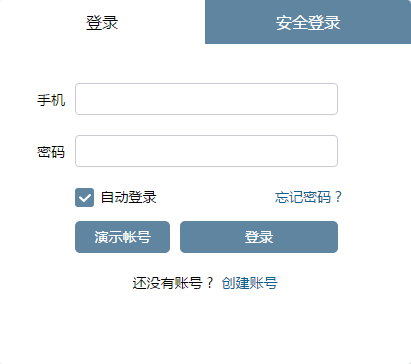Register a new account via 创建账号
The height and width of the screenshot is (364, 411).
click(250, 283)
